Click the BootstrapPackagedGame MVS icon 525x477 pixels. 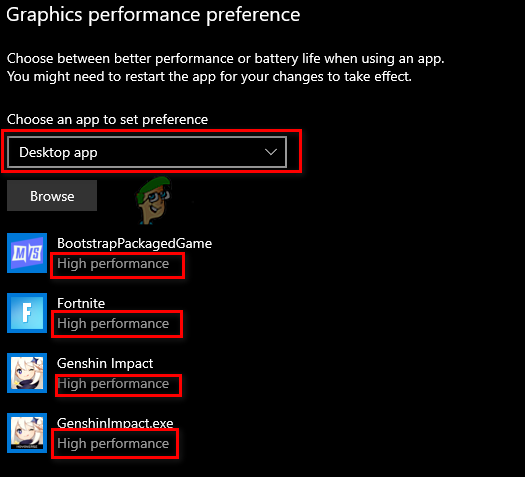[x=27, y=253]
